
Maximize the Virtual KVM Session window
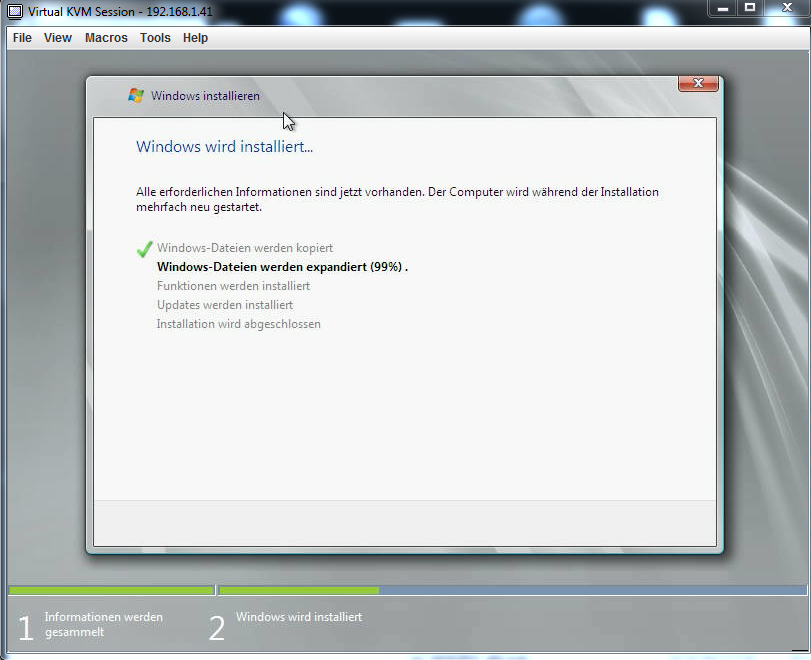[749, 8]
